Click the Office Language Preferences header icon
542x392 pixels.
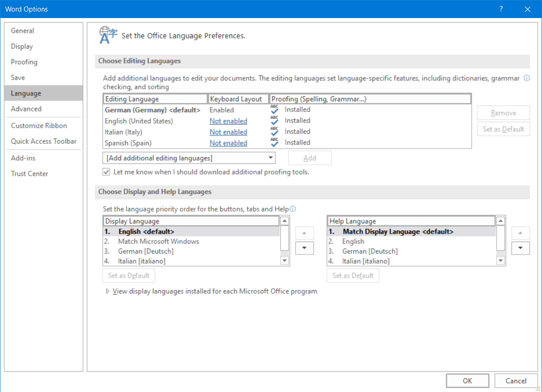coord(108,36)
